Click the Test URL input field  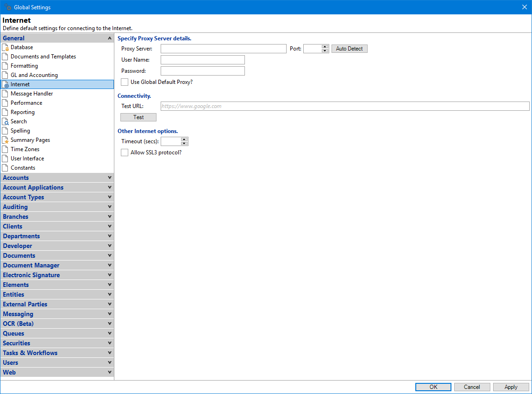coord(345,106)
